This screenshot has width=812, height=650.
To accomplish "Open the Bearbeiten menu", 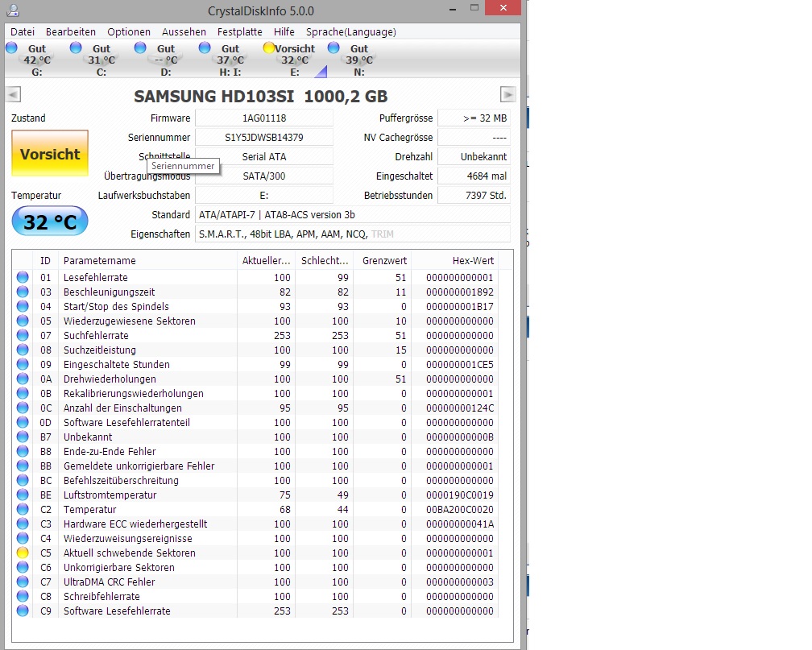I will pos(70,31).
